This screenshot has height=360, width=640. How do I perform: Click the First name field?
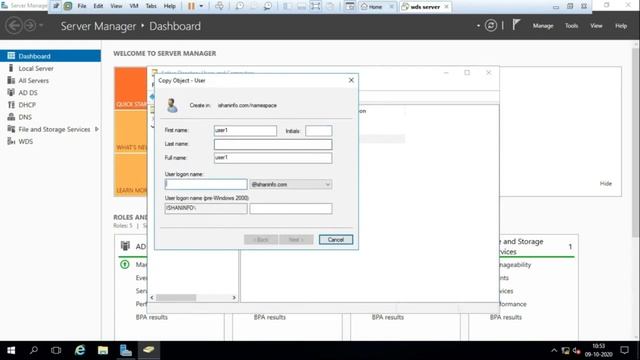coord(245,130)
